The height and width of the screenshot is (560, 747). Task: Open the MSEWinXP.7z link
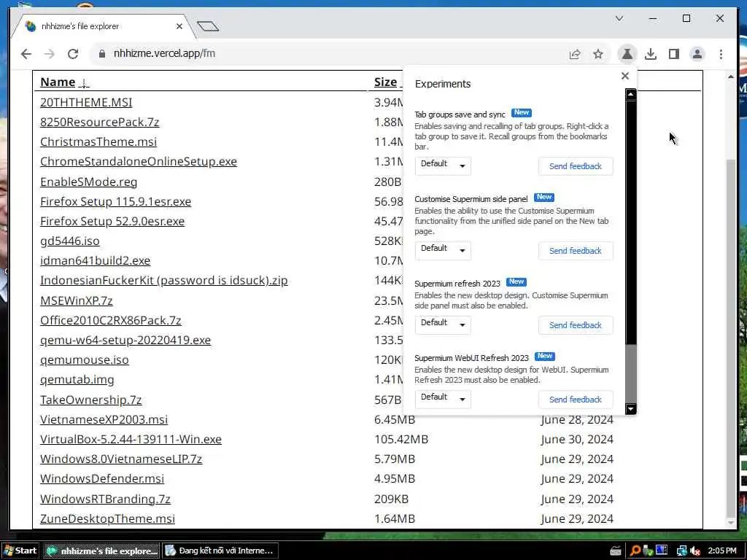pyautogui.click(x=76, y=300)
